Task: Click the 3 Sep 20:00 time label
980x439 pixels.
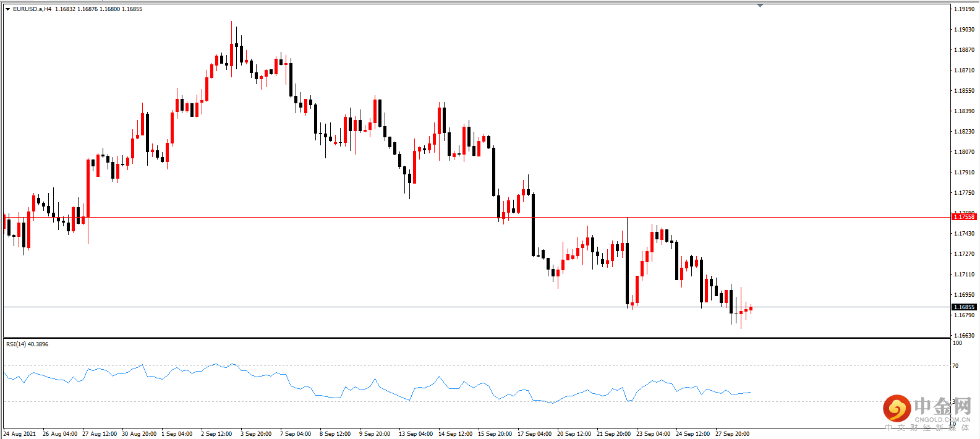Action: [256, 434]
